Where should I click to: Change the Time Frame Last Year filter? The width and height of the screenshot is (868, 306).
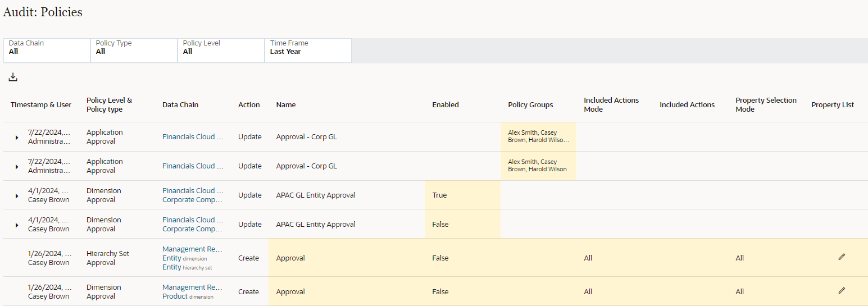[x=308, y=51]
